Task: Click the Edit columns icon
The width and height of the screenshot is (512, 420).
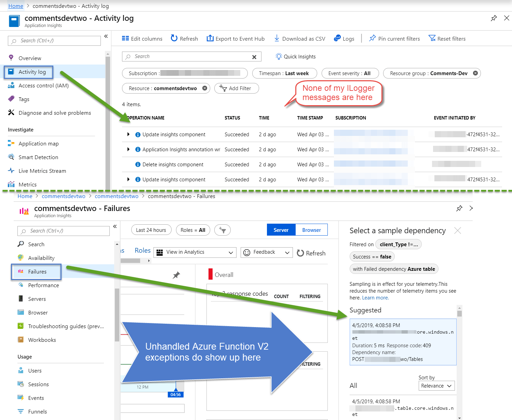Action: tap(125, 39)
